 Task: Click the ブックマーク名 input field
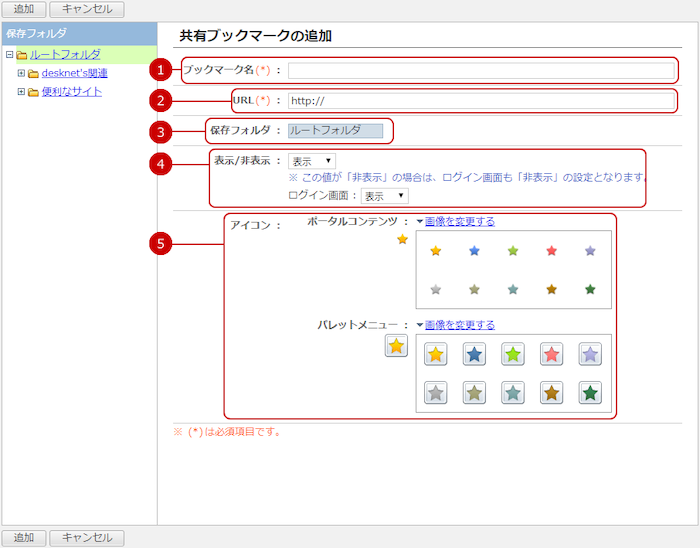pos(481,71)
